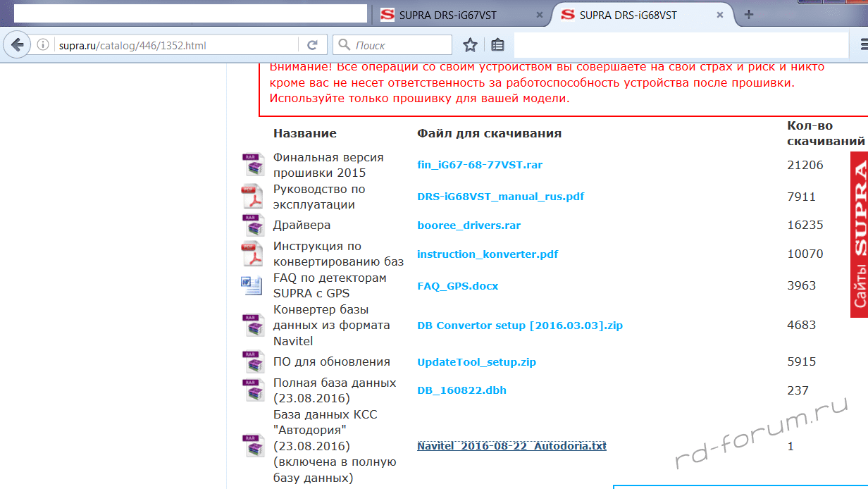Switch to the SUPRA DRS-iG67VST tab
The width and height of the screenshot is (868, 489).
[461, 15]
